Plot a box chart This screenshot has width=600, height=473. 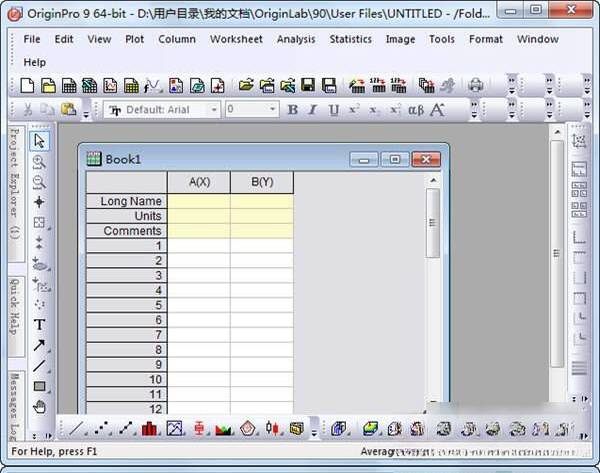pos(199,428)
